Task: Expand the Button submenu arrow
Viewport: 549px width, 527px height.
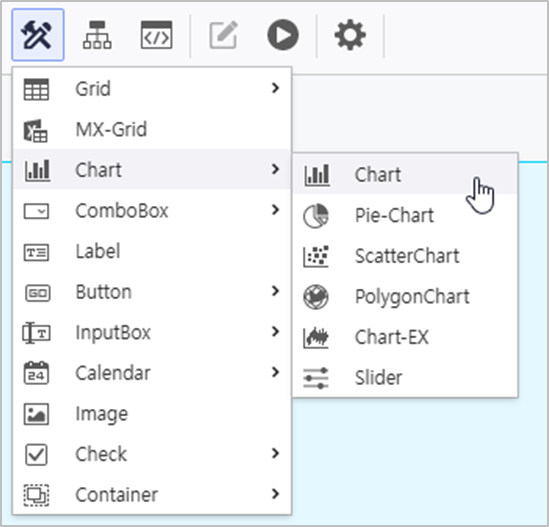Action: [276, 291]
